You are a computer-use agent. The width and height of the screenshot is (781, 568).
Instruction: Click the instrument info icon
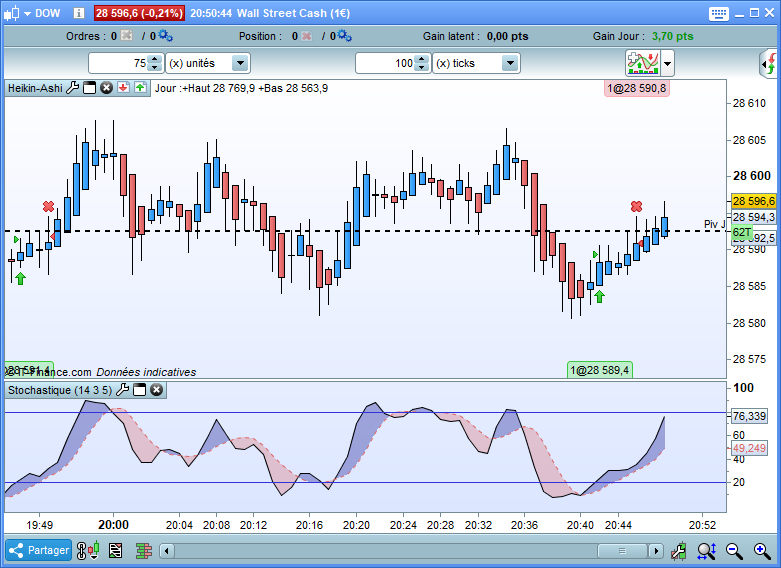79,13
